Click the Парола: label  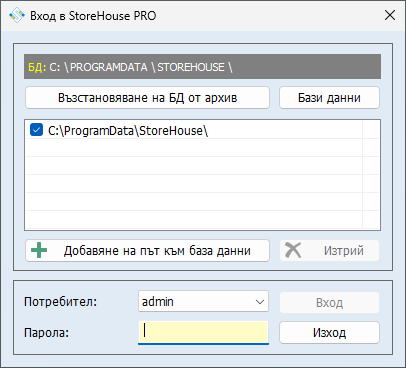[x=46, y=332]
